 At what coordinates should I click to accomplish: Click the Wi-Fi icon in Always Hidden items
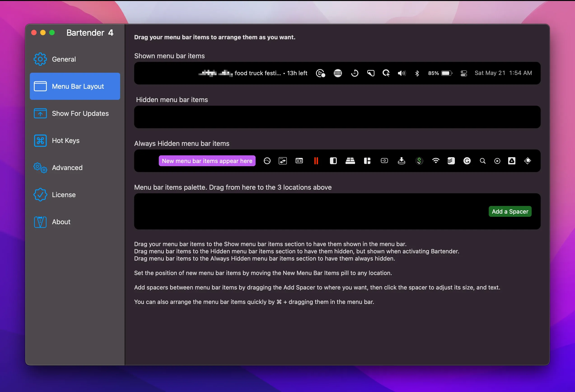pos(435,161)
